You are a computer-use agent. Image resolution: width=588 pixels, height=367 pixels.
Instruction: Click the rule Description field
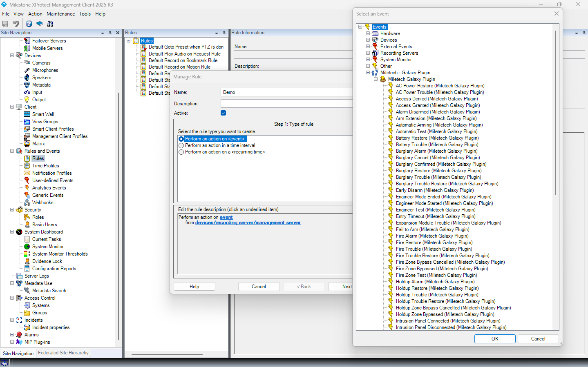point(286,104)
